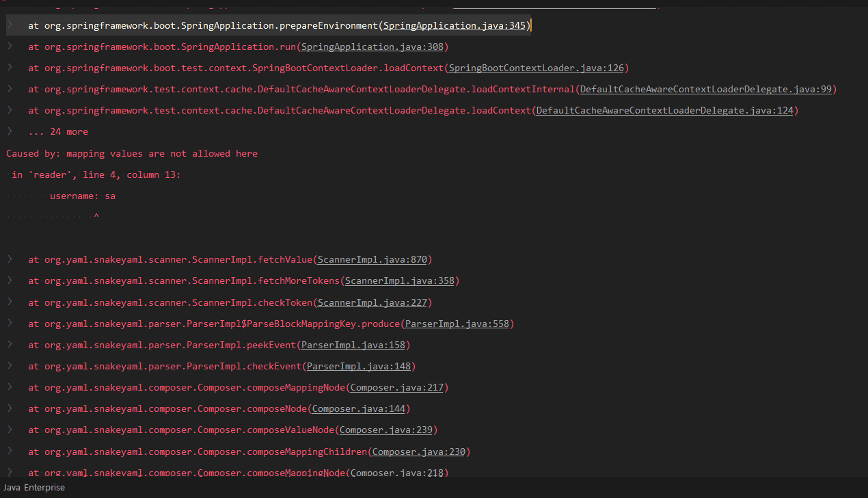Jump to ScannerImpl.java:870 source
The height and width of the screenshot is (498, 868).
(372, 259)
